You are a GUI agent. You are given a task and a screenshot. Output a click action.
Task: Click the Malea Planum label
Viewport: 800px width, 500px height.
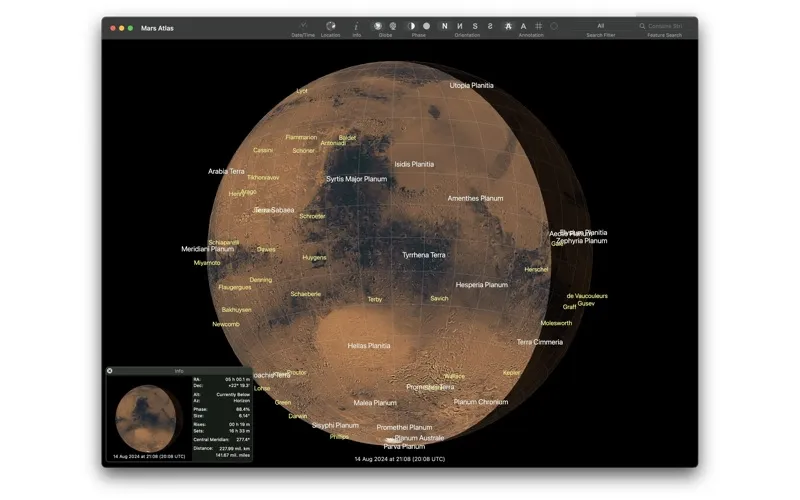click(375, 403)
